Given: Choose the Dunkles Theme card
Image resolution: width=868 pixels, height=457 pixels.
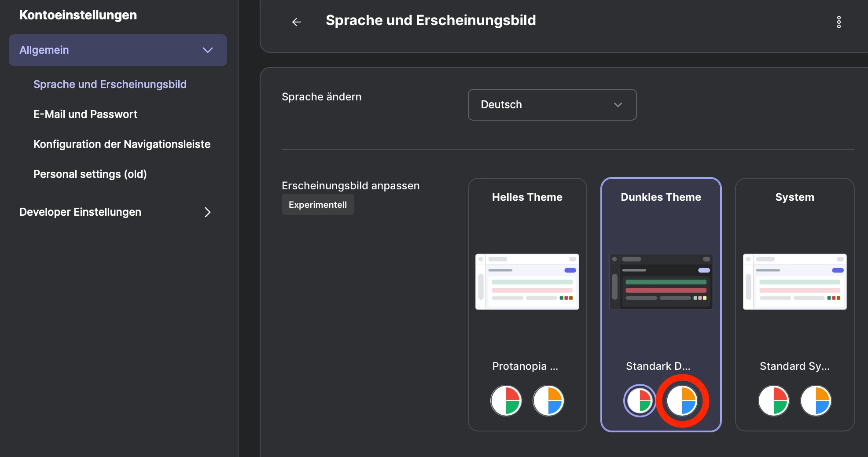Looking at the screenshot, I should pyautogui.click(x=661, y=229).
